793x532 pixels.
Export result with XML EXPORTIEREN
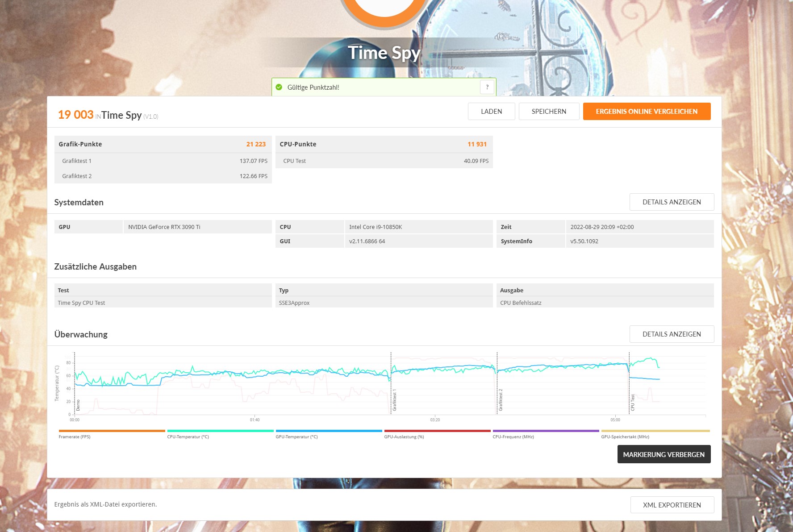tap(672, 505)
